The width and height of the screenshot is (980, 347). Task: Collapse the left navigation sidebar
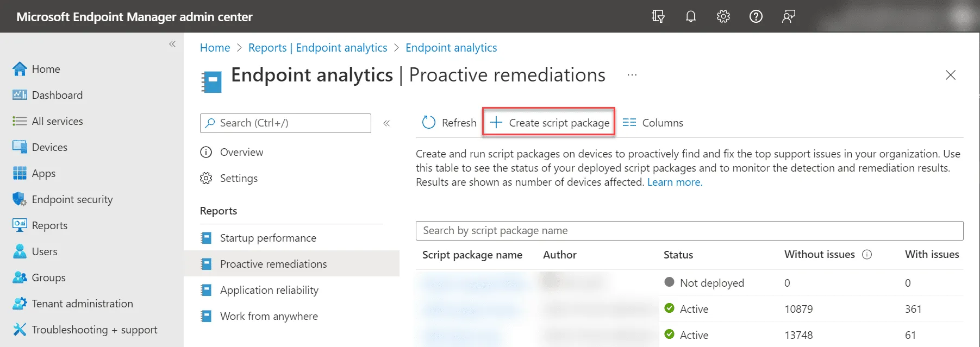pyautogui.click(x=172, y=44)
